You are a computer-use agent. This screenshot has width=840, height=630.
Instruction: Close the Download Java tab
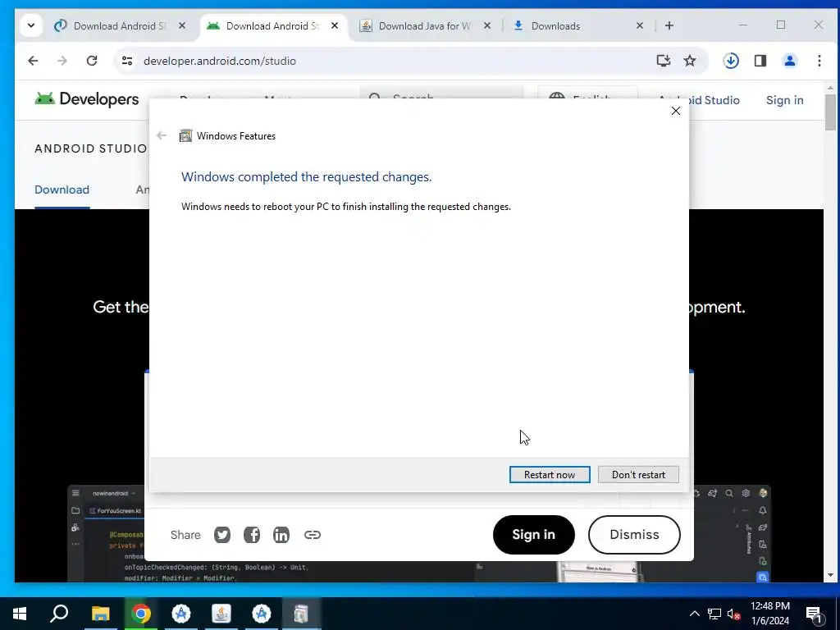[x=487, y=25]
